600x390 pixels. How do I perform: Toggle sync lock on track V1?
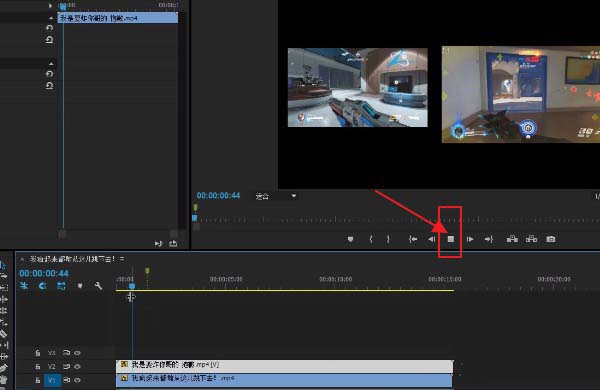click(66, 380)
